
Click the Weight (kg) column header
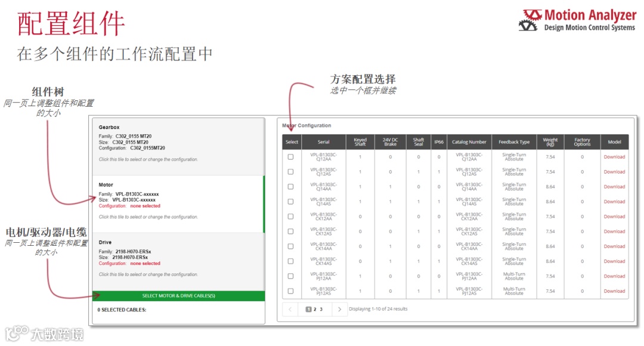tap(550, 142)
